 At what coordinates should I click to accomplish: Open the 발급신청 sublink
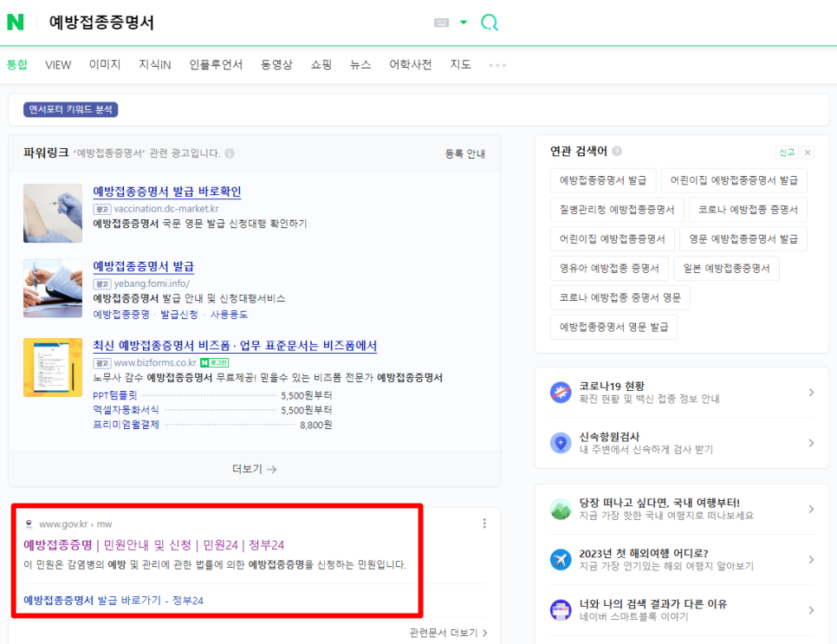179,315
